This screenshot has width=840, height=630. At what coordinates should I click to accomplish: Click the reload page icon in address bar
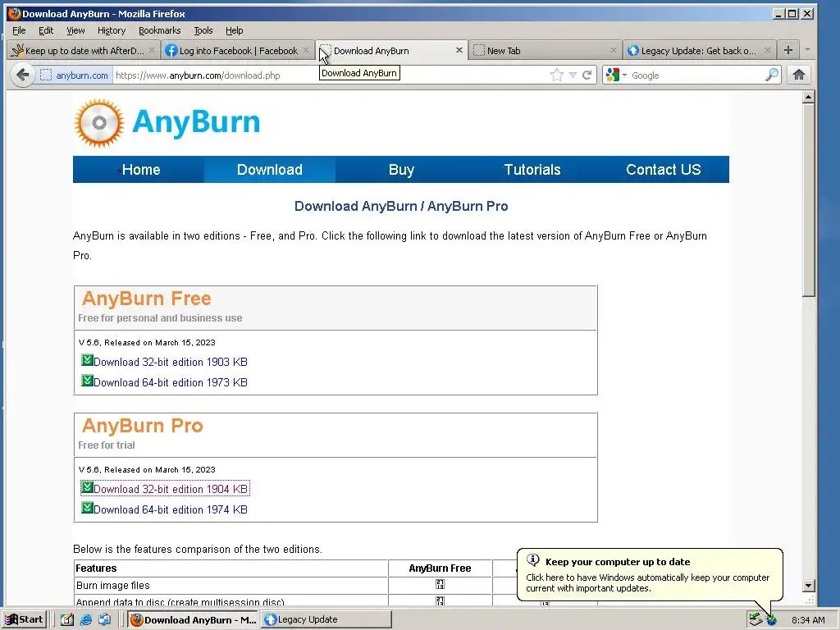pyautogui.click(x=587, y=75)
